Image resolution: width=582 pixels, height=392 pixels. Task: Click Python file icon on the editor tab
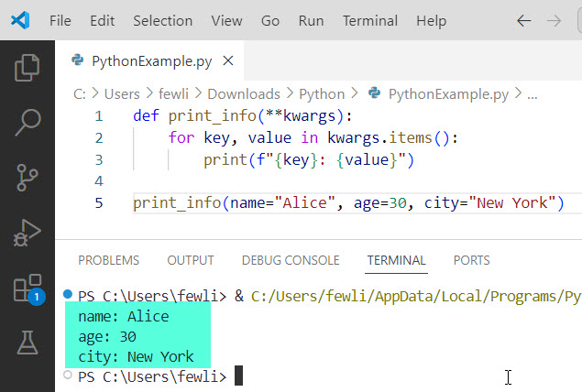[78, 60]
